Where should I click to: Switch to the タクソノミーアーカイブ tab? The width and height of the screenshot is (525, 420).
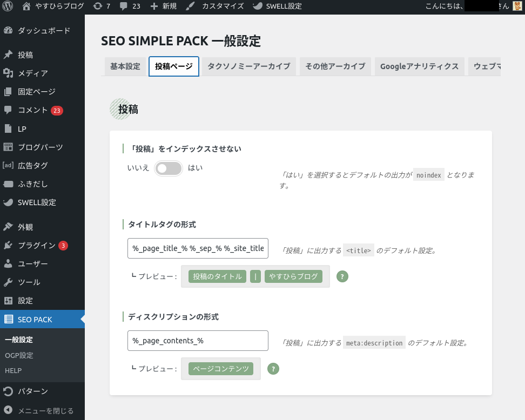point(248,66)
